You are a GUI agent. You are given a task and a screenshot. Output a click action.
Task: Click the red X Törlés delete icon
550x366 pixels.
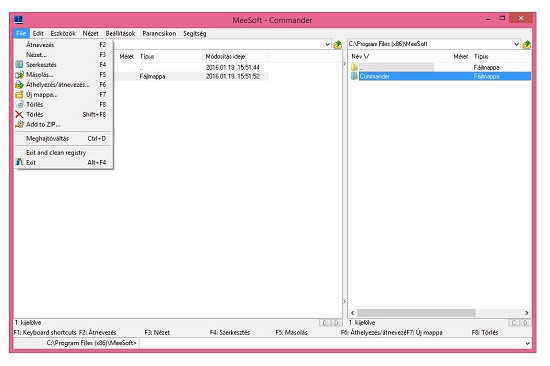tap(19, 114)
